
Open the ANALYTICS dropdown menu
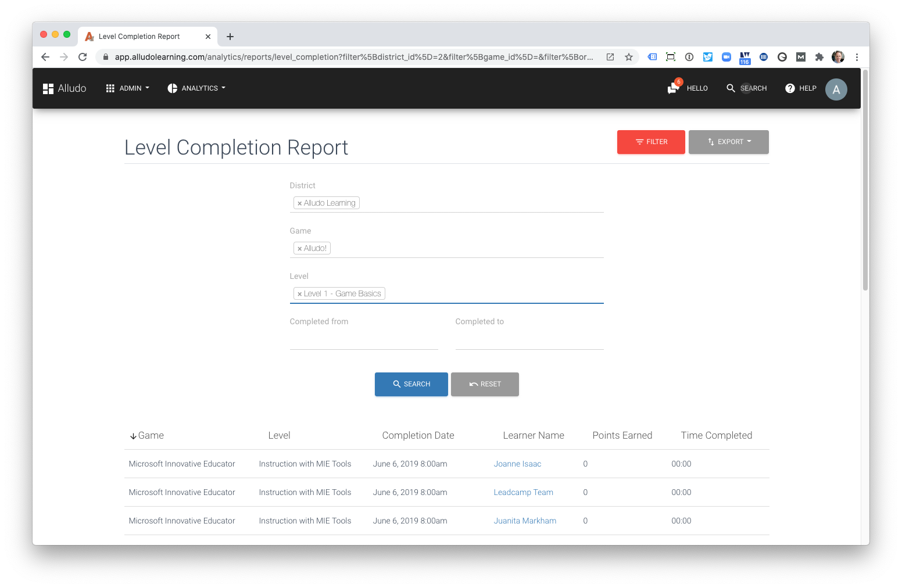click(x=196, y=88)
